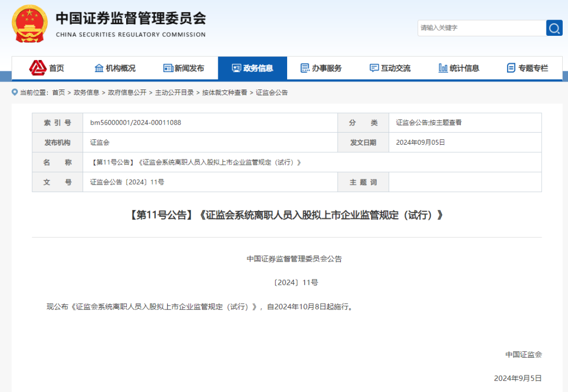Click the body paragraph starting 现公布
Screen dimensions: 568x392
(201, 307)
